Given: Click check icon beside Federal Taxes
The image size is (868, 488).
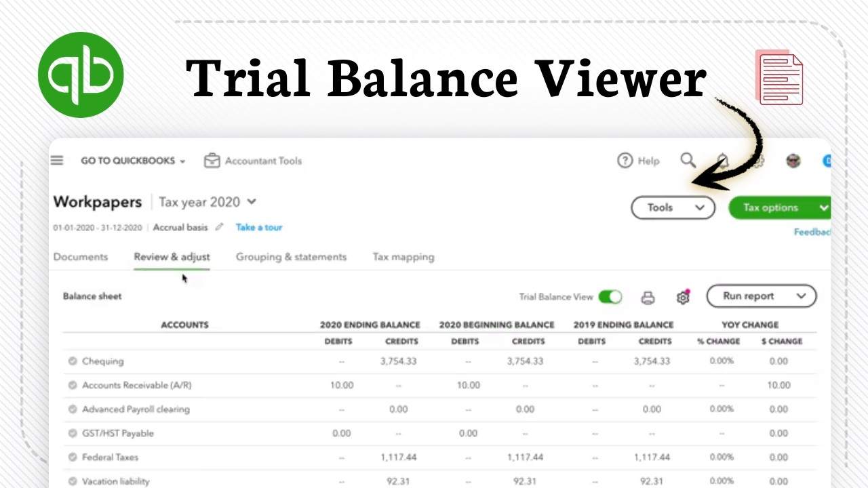Looking at the screenshot, I should [x=72, y=457].
